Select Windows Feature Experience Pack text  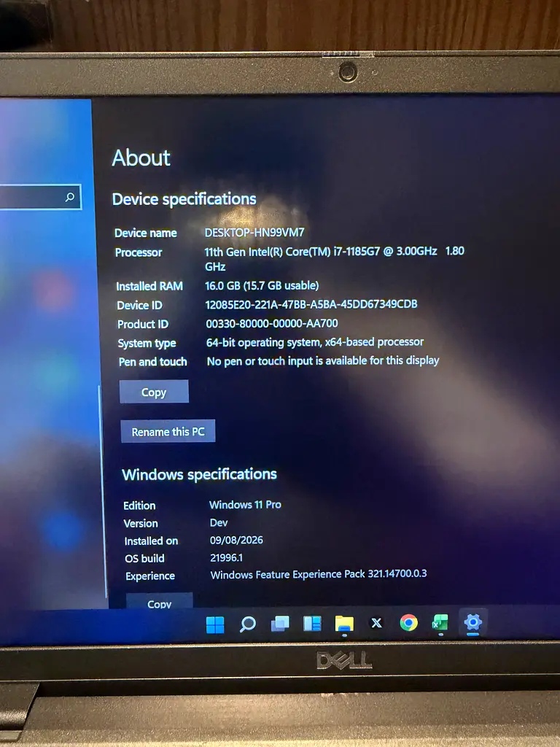pos(319,574)
